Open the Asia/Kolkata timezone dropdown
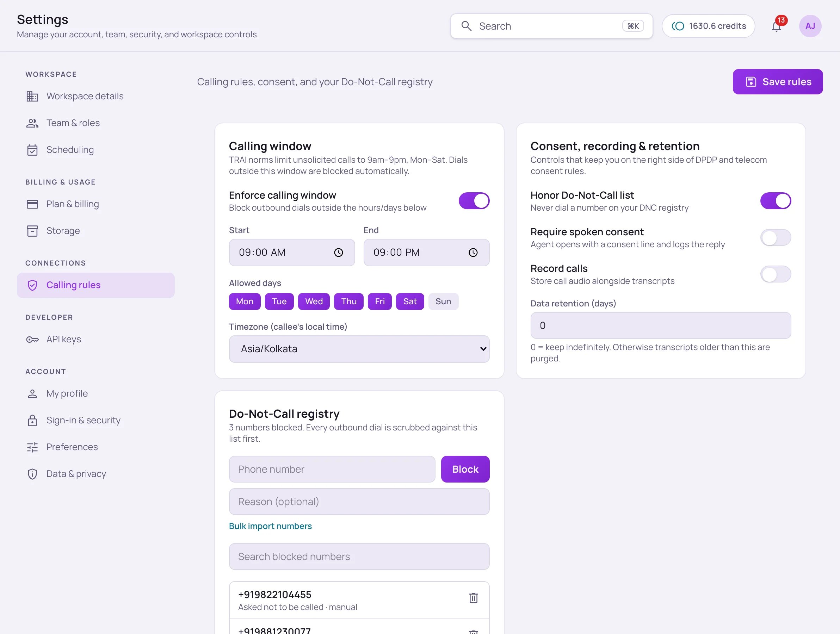Image resolution: width=840 pixels, height=634 pixels. [x=359, y=349]
